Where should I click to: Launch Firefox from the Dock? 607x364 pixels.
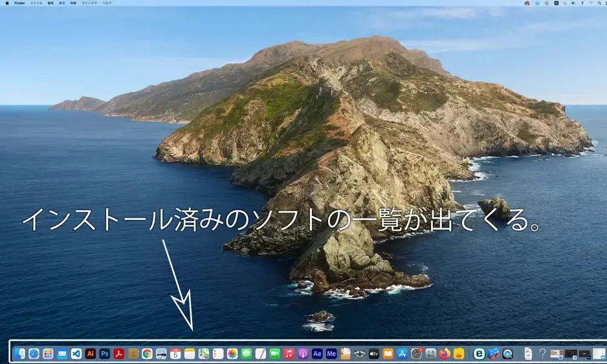tap(445, 353)
